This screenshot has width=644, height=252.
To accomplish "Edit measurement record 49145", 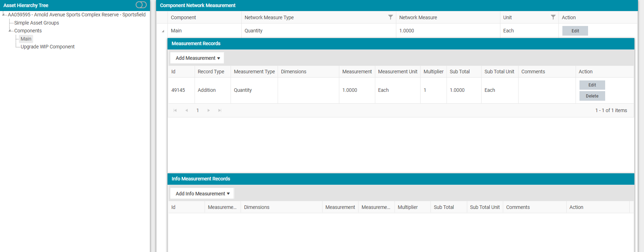I will 592,85.
